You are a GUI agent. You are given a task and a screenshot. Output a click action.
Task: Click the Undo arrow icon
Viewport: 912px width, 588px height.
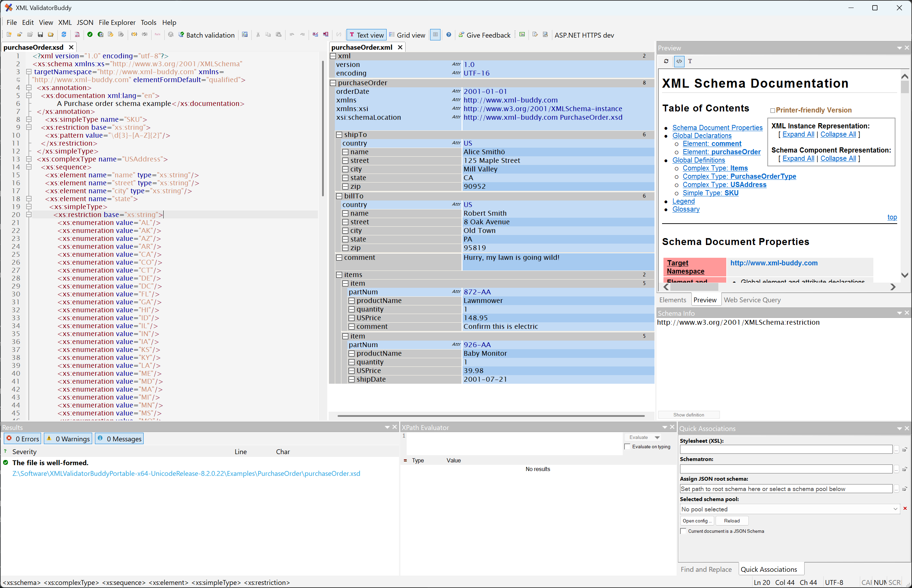point(292,35)
